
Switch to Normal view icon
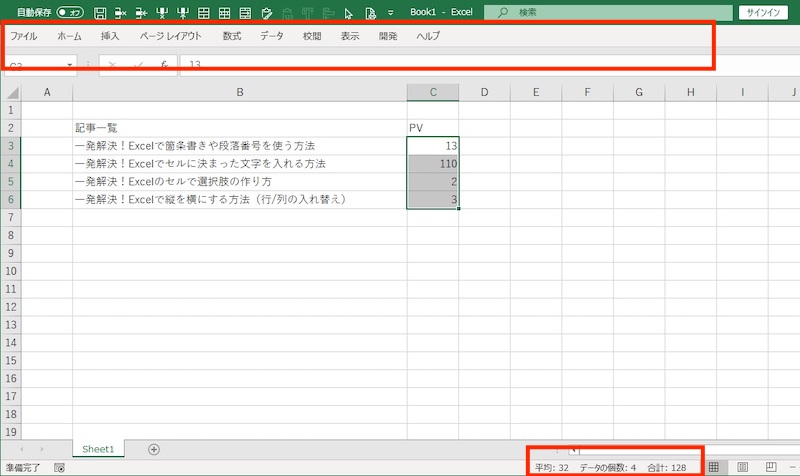pos(714,467)
